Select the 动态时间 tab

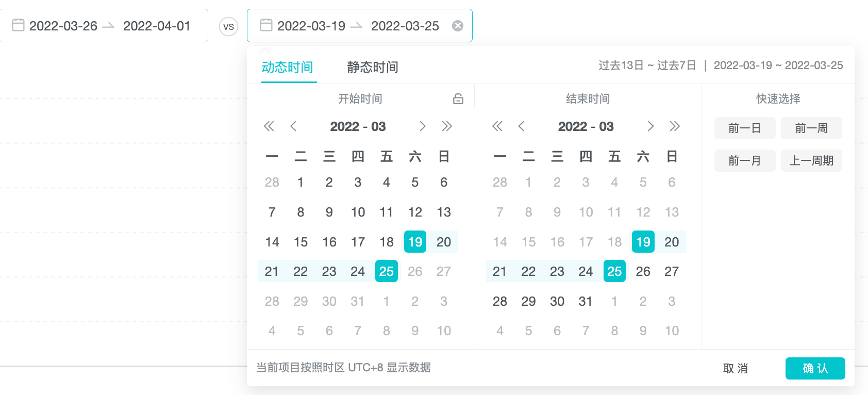[288, 67]
